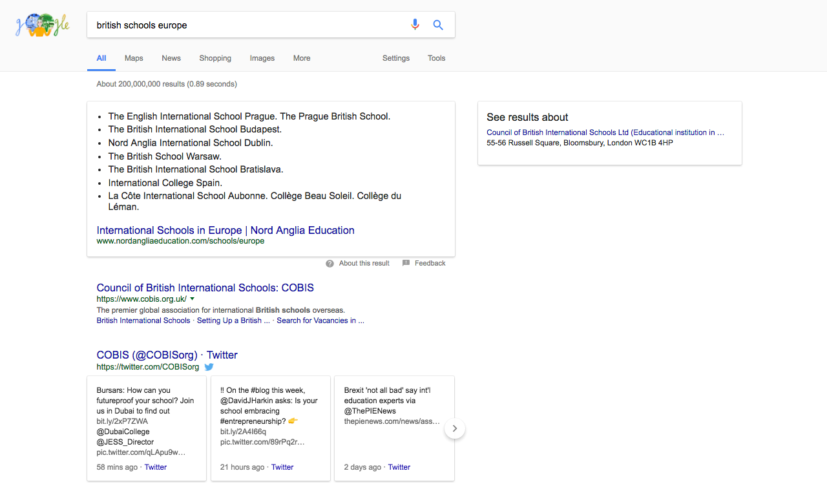Open Council of British International Schools Ltd panel link
The width and height of the screenshot is (827, 504).
tap(605, 132)
